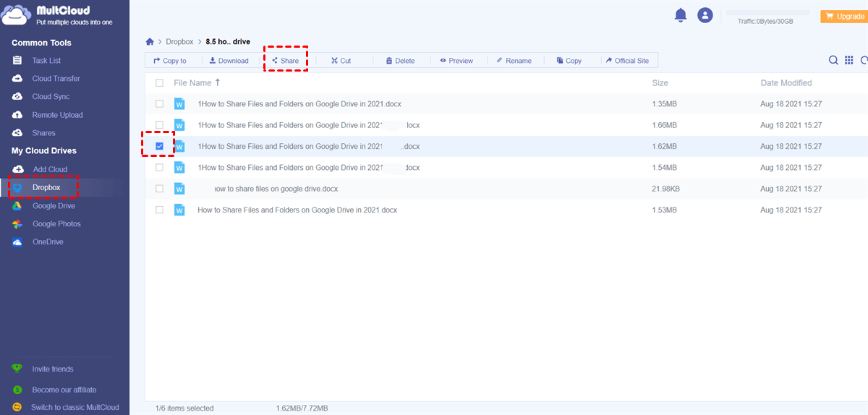Click the Shares cloud icon
Image resolution: width=868 pixels, height=415 pixels.
click(17, 133)
